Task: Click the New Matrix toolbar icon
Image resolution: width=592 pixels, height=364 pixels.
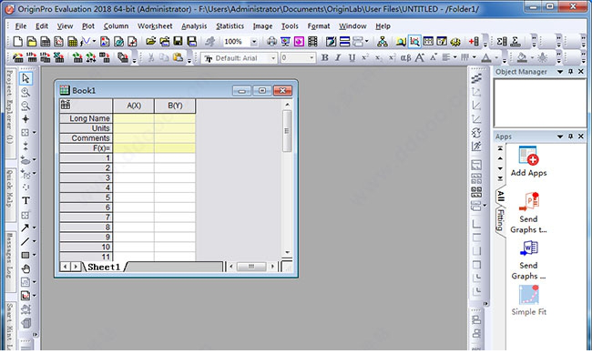Action: [72, 42]
